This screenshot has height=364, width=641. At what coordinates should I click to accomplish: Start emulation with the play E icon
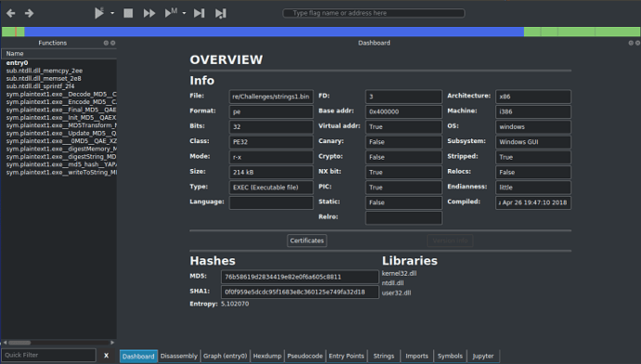tap(98, 13)
